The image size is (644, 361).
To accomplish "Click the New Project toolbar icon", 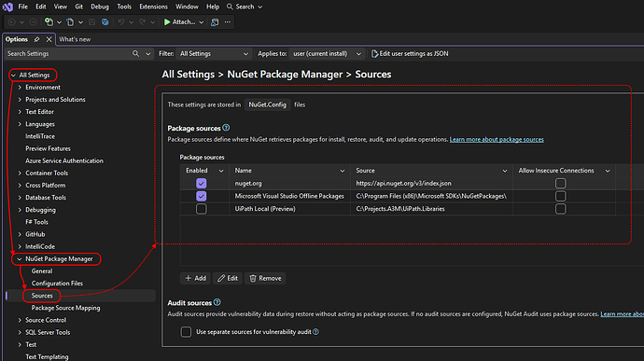I will click(x=49, y=22).
